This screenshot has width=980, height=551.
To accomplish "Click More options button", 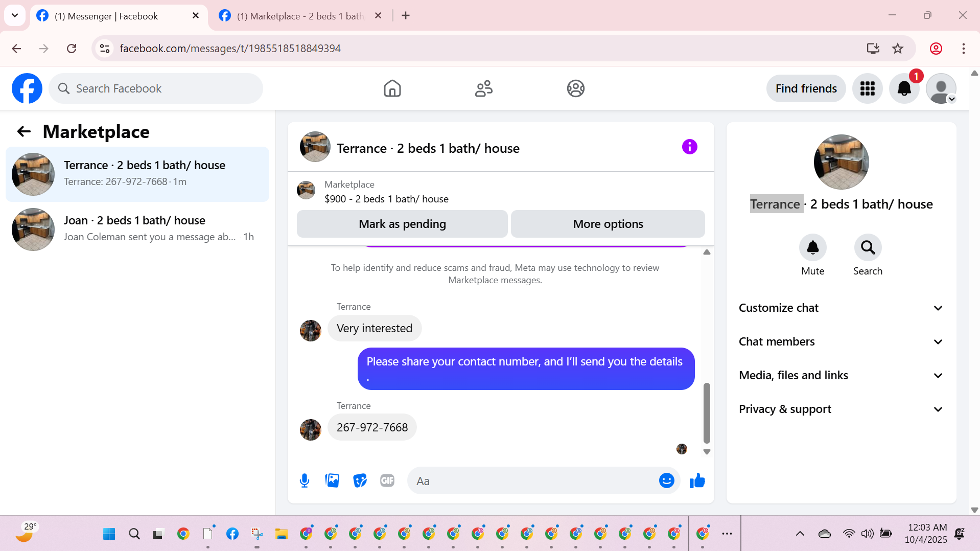I will (x=608, y=224).
